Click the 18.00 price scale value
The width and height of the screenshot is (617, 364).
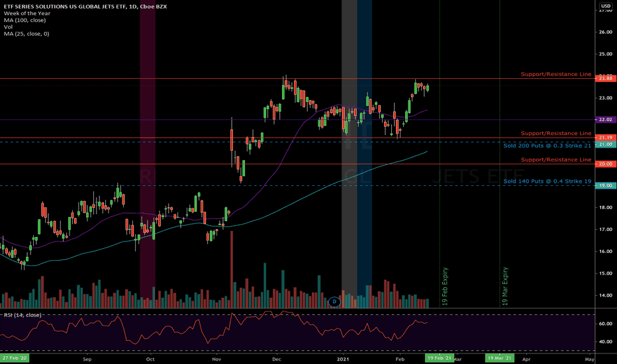pyautogui.click(x=605, y=207)
